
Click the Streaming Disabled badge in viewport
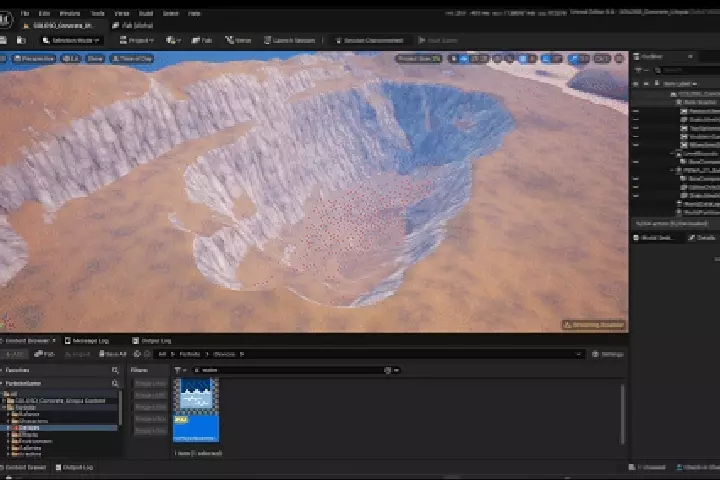pyautogui.click(x=594, y=325)
